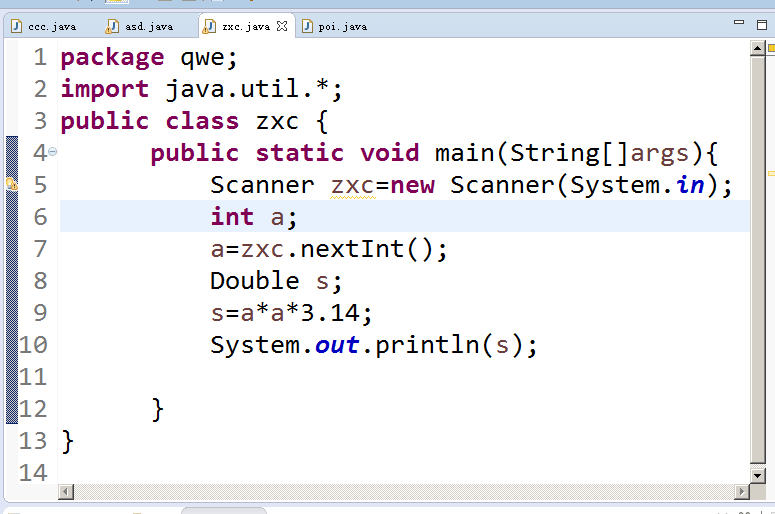Click 'System.in' on line 5
The height and width of the screenshot is (514, 775).
pos(638,185)
